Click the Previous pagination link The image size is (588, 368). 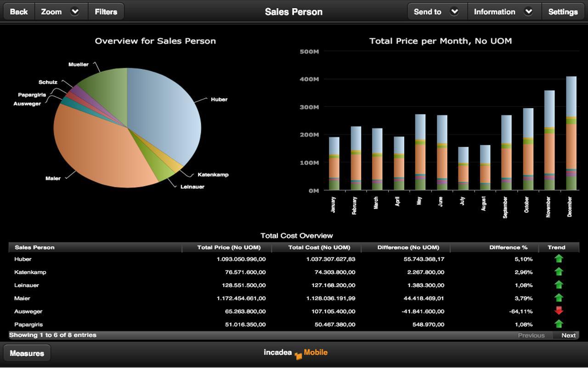pos(531,335)
